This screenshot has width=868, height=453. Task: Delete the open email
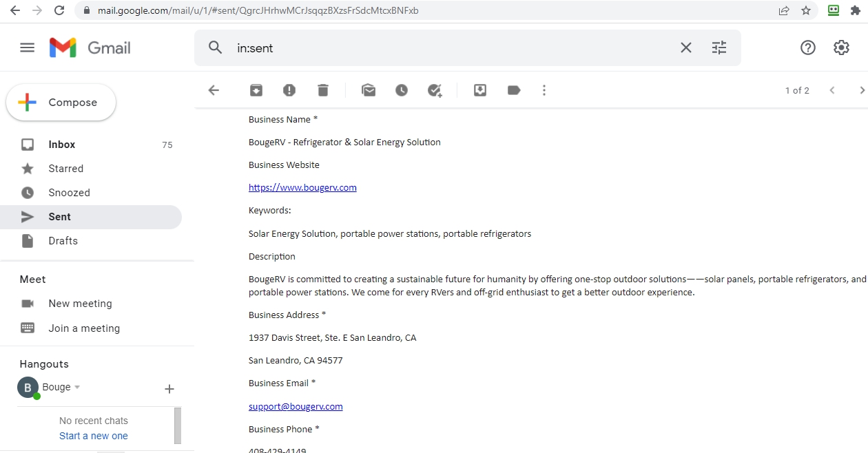tap(323, 90)
